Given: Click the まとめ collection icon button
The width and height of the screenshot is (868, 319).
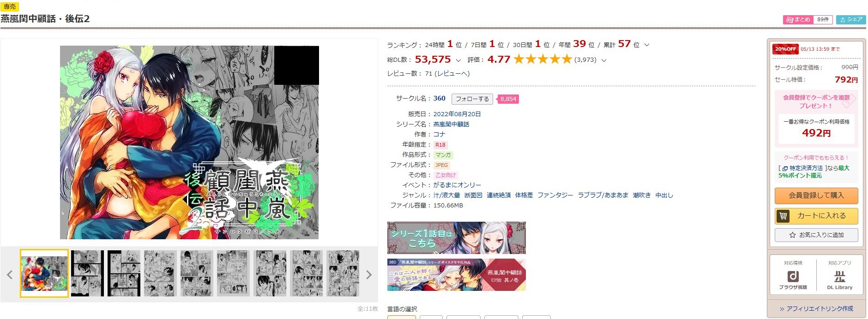Looking at the screenshot, I should click(x=798, y=19).
